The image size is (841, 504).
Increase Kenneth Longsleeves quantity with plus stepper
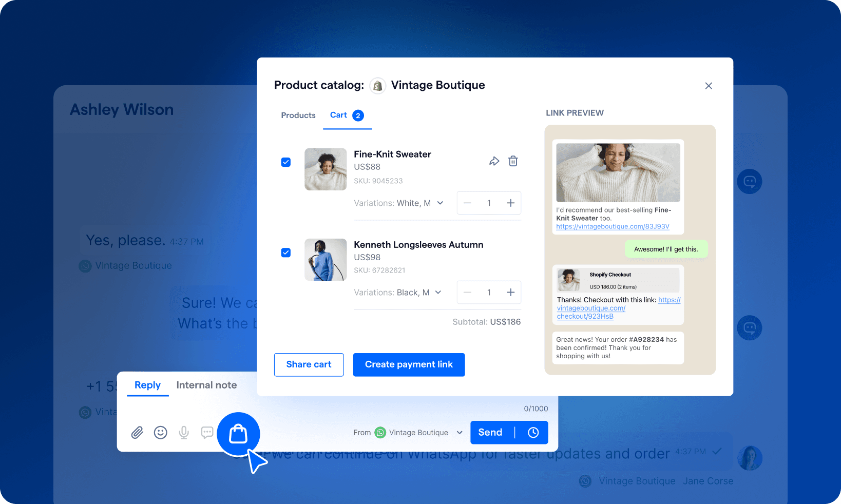coord(510,292)
